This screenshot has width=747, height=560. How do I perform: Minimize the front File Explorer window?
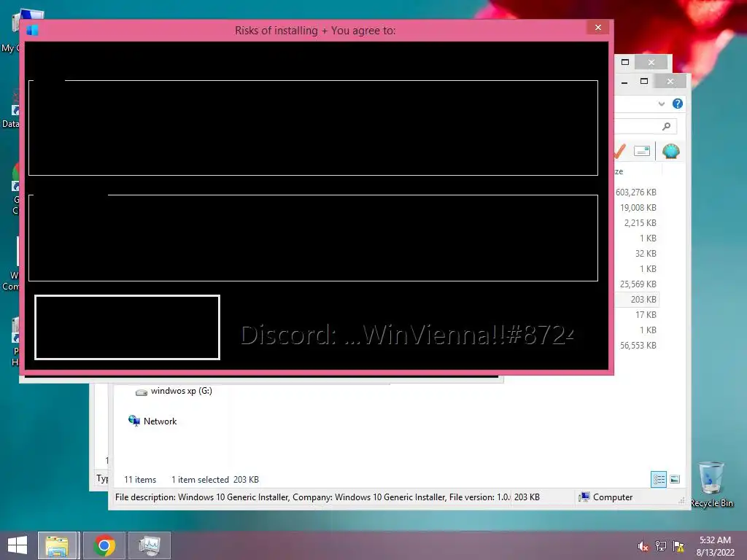click(624, 82)
